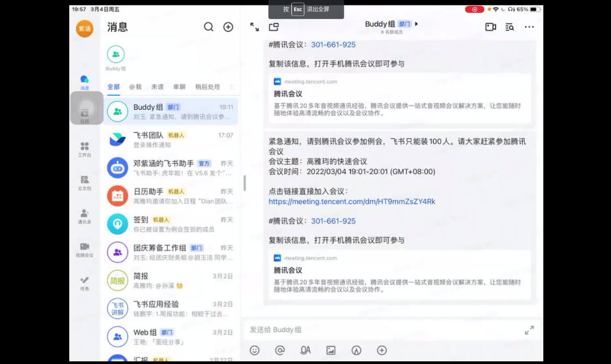Switch to the 未读 tab
Screen dimensions: 611x364
coord(157,87)
